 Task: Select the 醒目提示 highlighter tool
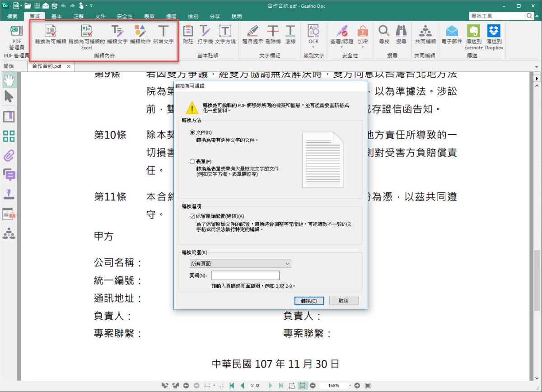pyautogui.click(x=252, y=32)
